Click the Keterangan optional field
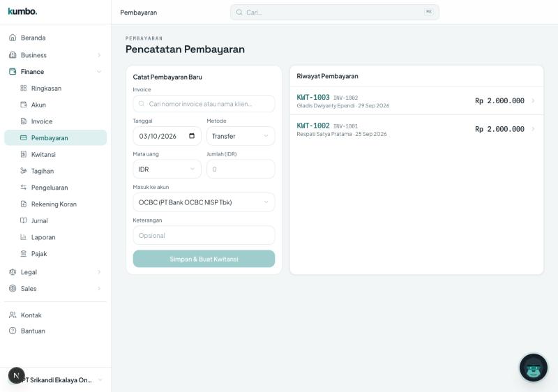The height and width of the screenshot is (392, 558). (204, 235)
